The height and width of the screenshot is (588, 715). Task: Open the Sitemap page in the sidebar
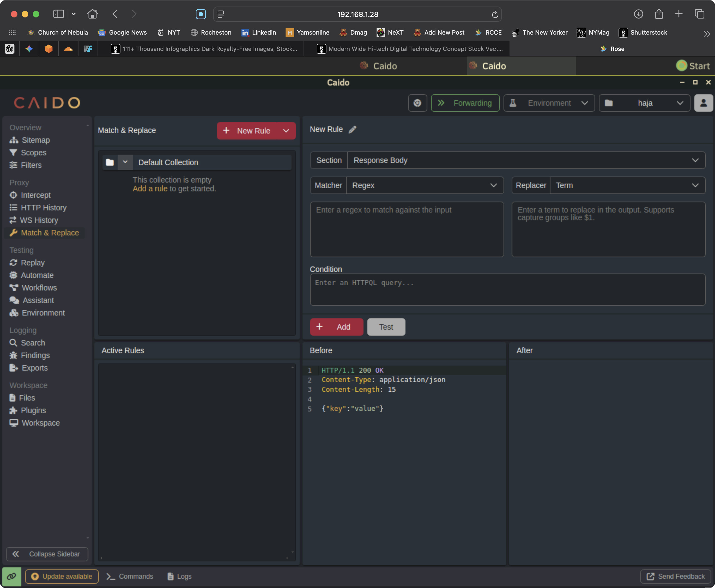coord(35,140)
